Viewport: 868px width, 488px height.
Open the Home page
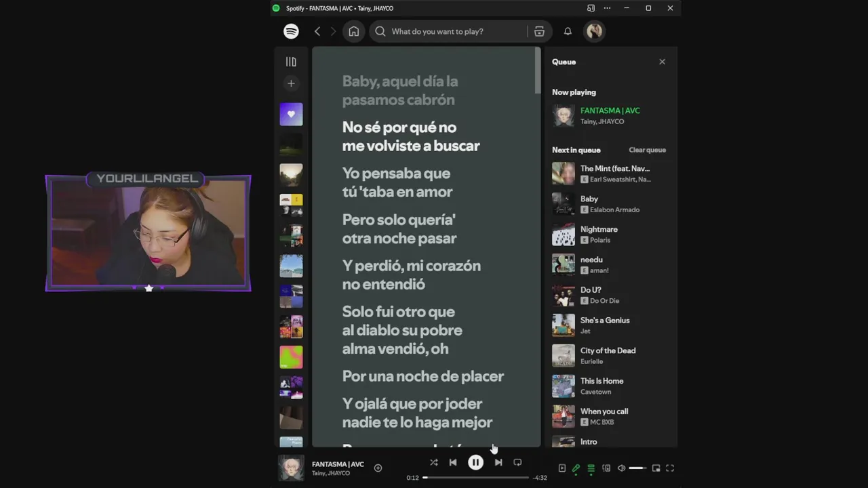[354, 31]
